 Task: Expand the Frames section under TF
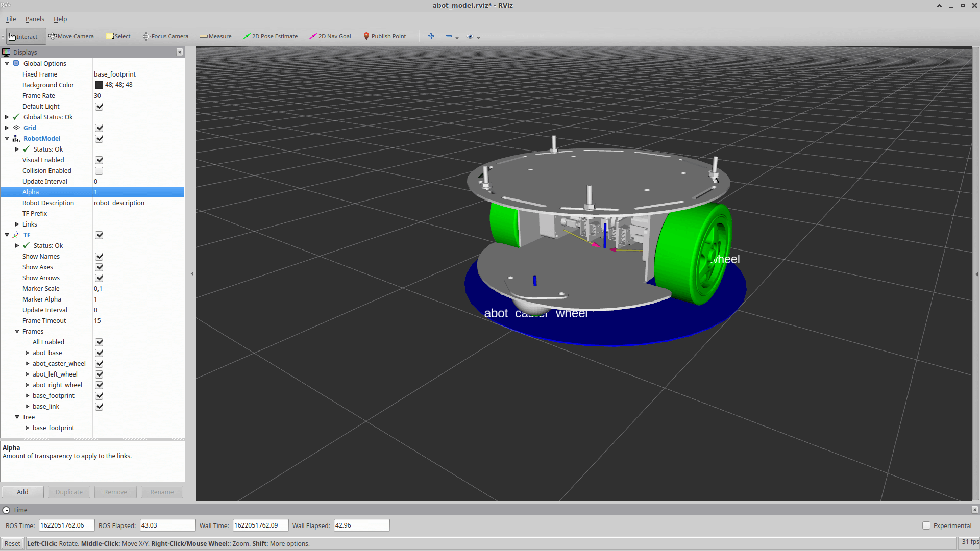[x=17, y=331]
